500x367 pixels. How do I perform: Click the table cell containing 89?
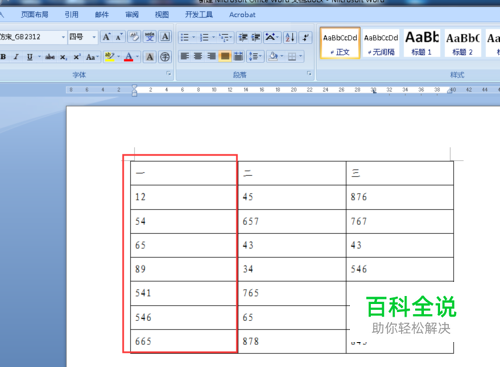(x=184, y=269)
